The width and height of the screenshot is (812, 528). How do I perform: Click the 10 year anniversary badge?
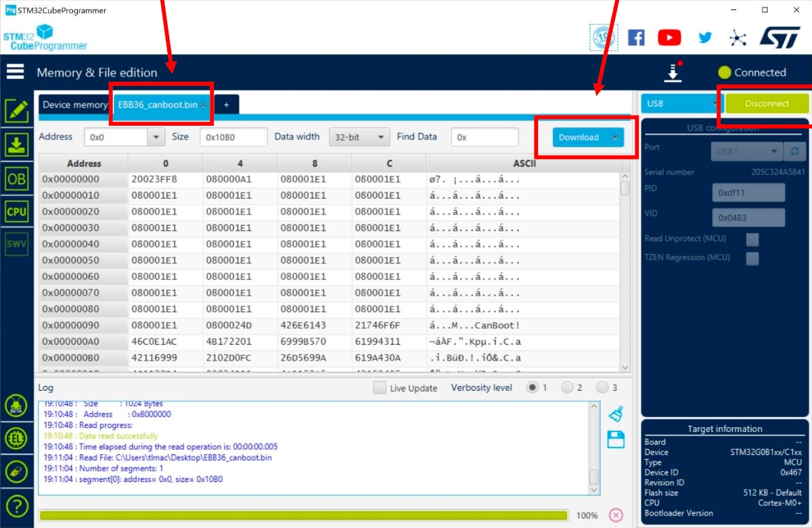(x=604, y=37)
